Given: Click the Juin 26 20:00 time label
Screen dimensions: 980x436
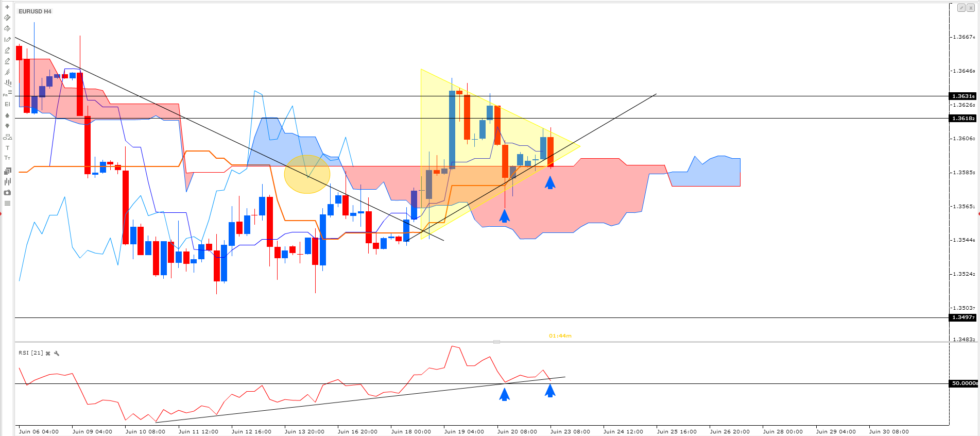Looking at the screenshot, I should [x=730, y=431].
